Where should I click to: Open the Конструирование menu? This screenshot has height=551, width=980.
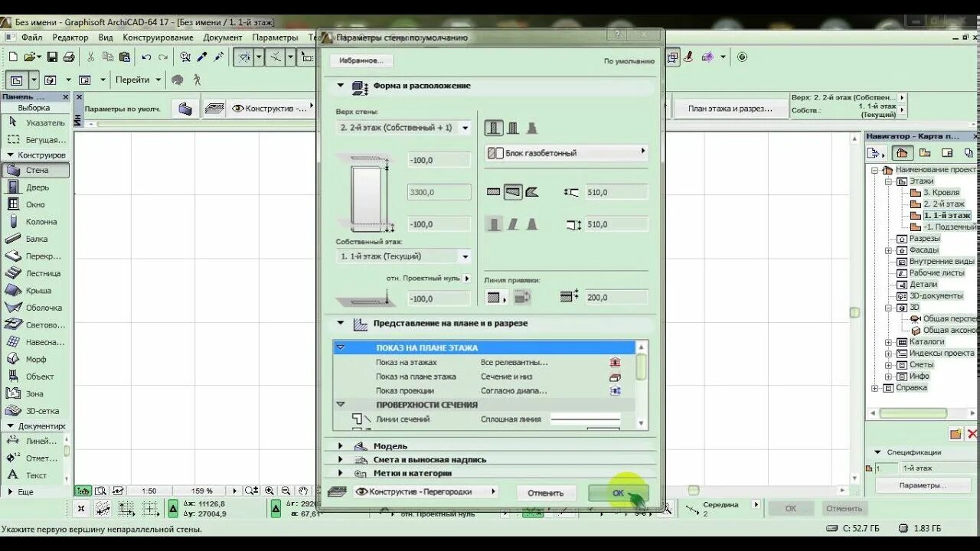158,37
